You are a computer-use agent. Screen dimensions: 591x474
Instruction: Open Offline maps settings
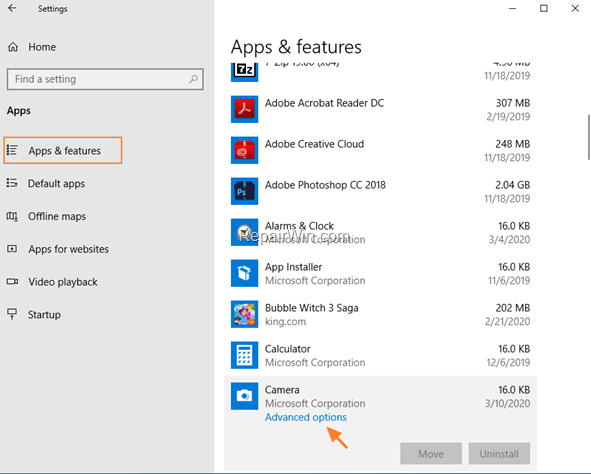[57, 216]
